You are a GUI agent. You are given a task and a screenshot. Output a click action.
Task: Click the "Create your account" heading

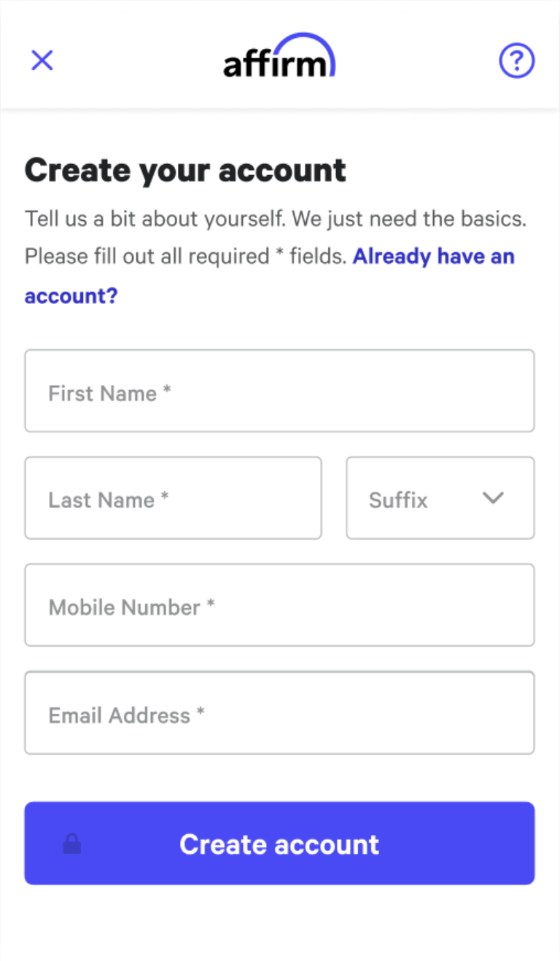pyautogui.click(x=185, y=171)
